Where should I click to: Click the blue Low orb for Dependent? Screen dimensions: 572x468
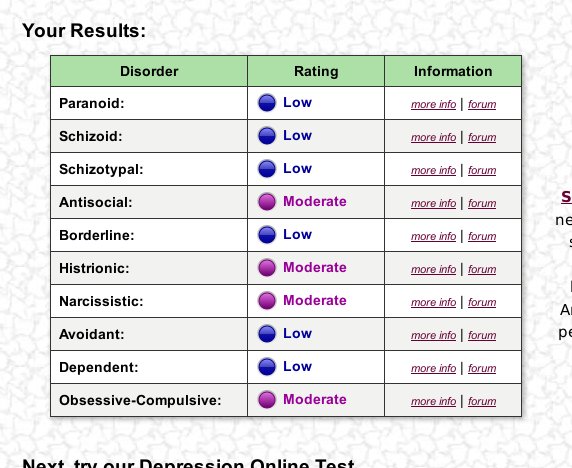tap(267, 367)
